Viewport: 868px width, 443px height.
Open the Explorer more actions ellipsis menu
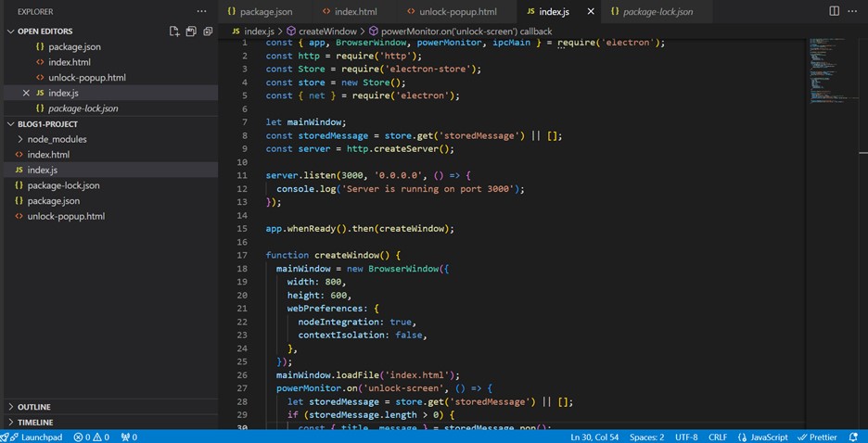tap(202, 11)
